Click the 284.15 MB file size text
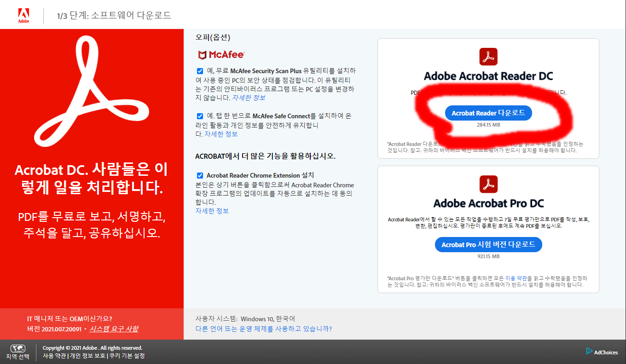Screen dimensions: 626x364 click(x=488, y=125)
